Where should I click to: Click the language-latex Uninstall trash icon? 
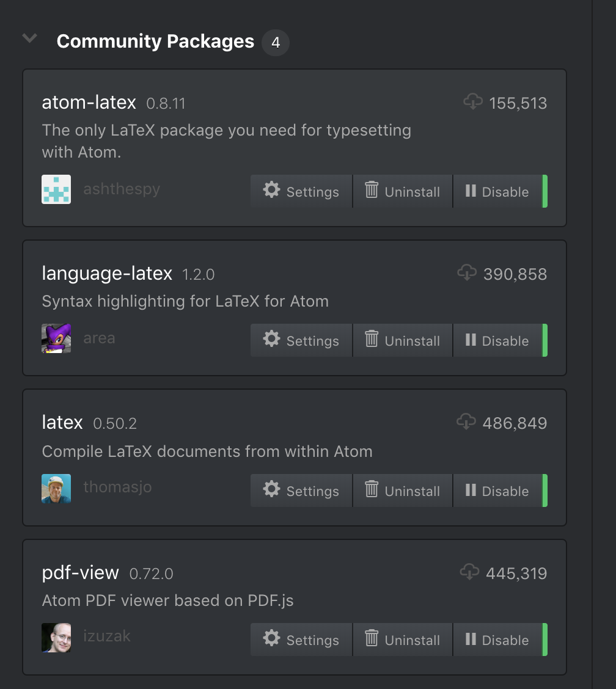[x=372, y=338]
